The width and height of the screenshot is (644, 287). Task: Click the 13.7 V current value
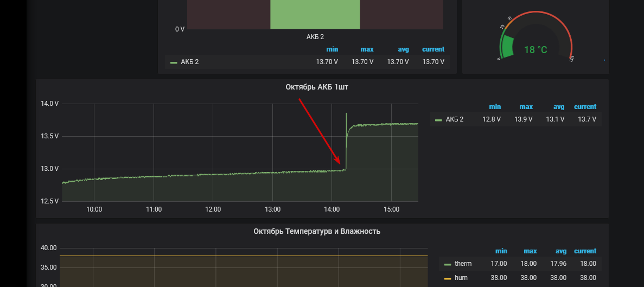click(587, 119)
